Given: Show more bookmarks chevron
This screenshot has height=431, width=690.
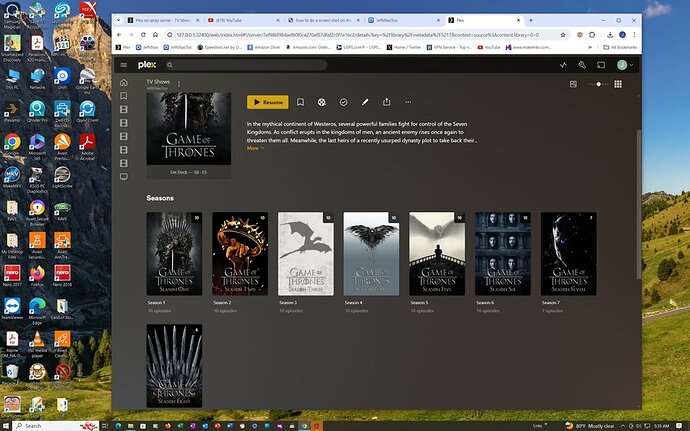Looking at the screenshot, I should tap(590, 47).
